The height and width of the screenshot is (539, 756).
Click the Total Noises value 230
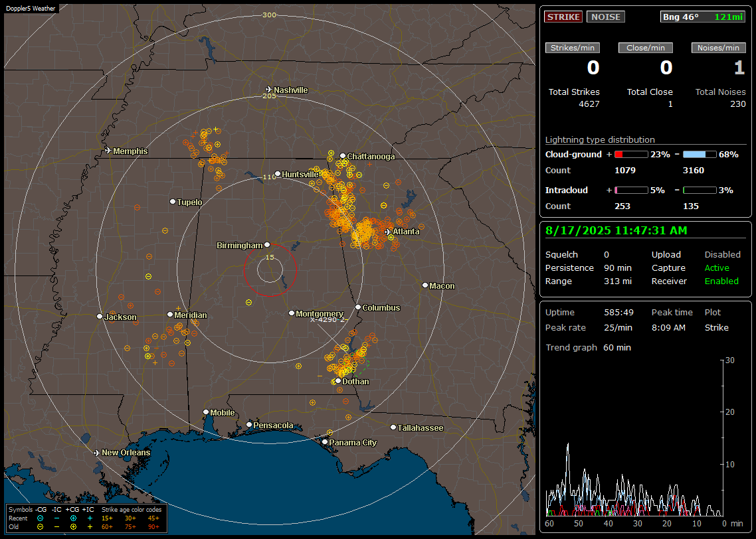[737, 104]
